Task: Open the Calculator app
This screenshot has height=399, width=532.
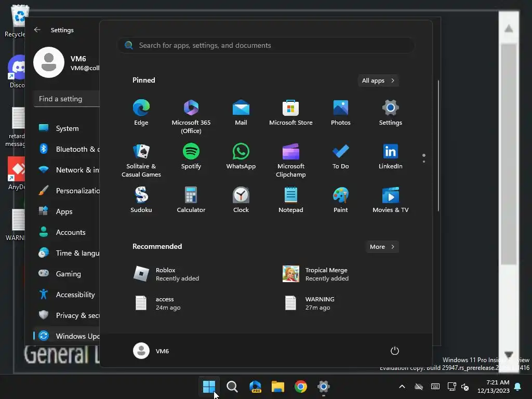Action: (191, 200)
